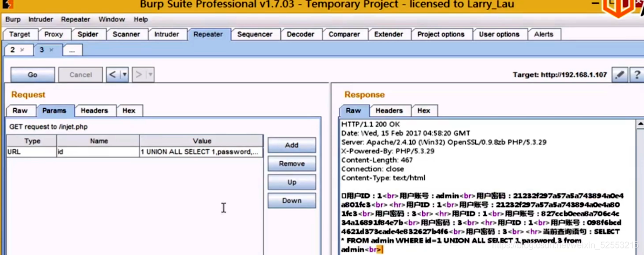Switch to the Intruder tool tab
The height and width of the screenshot is (255, 644).
(167, 35)
